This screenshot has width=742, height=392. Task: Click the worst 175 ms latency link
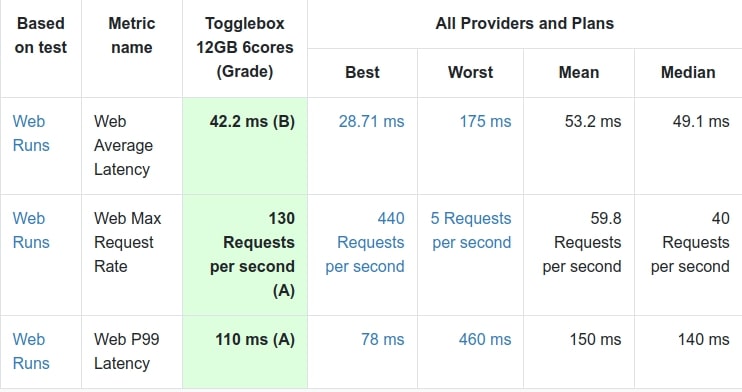pos(485,121)
